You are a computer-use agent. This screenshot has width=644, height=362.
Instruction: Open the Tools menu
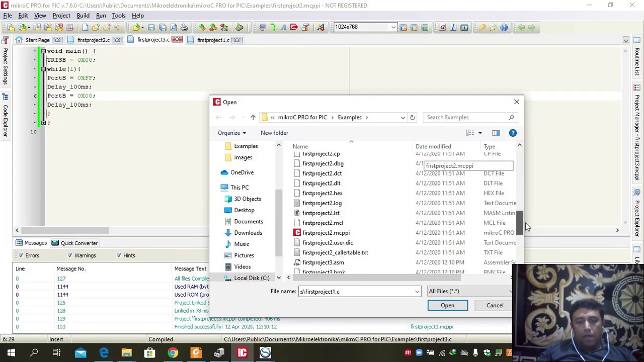[119, 16]
